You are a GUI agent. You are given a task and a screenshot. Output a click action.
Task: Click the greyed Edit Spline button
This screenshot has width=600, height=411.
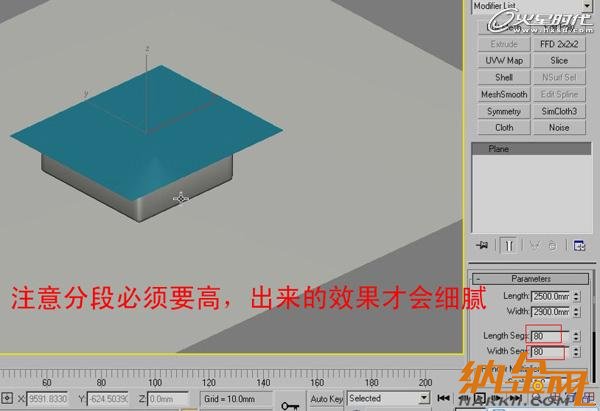point(559,94)
